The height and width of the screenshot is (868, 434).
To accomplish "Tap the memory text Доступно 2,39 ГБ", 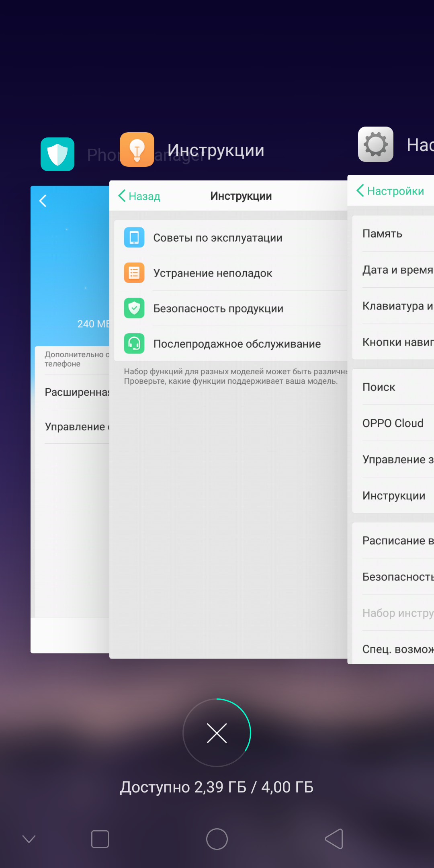I will tap(217, 787).
